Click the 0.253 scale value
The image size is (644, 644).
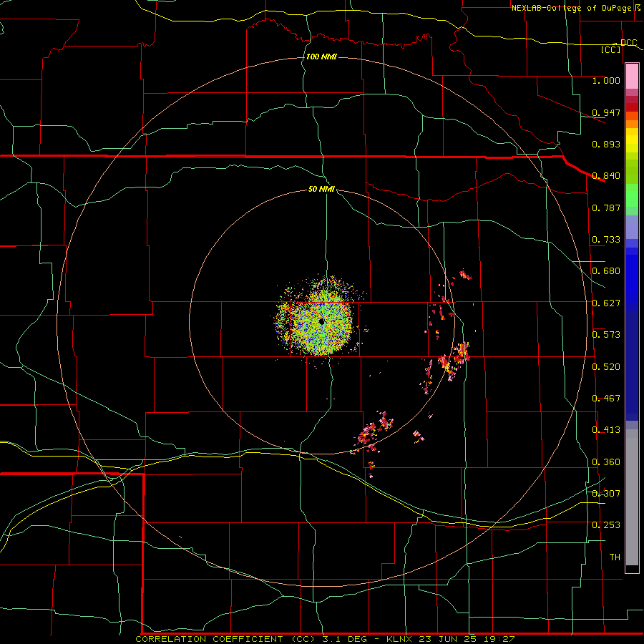pos(606,525)
